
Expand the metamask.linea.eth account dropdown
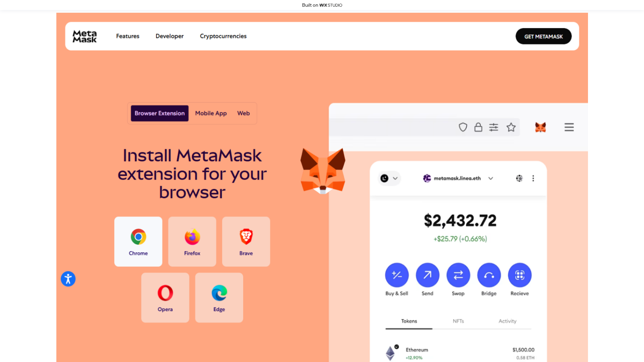pos(458,178)
